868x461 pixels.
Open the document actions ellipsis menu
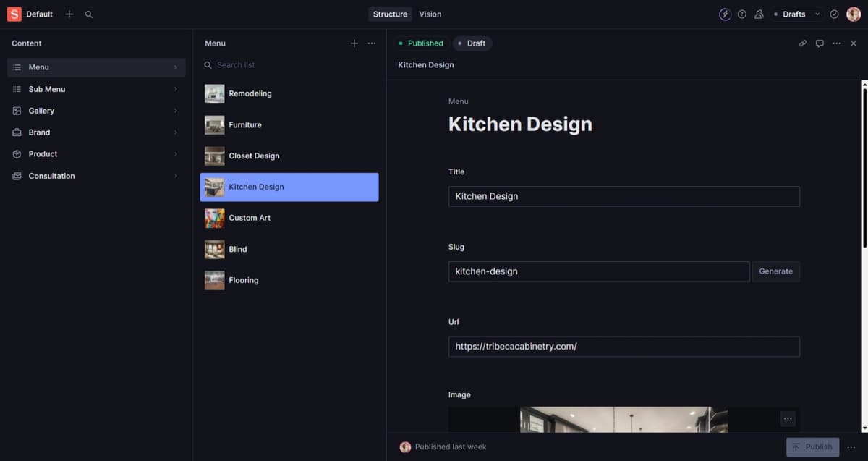[x=836, y=43]
